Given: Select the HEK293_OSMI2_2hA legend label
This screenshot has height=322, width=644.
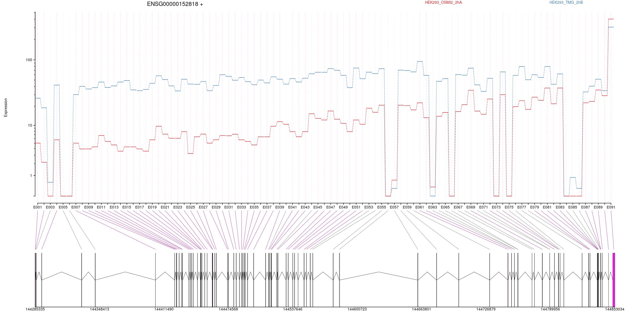Looking at the screenshot, I should click(x=443, y=2).
